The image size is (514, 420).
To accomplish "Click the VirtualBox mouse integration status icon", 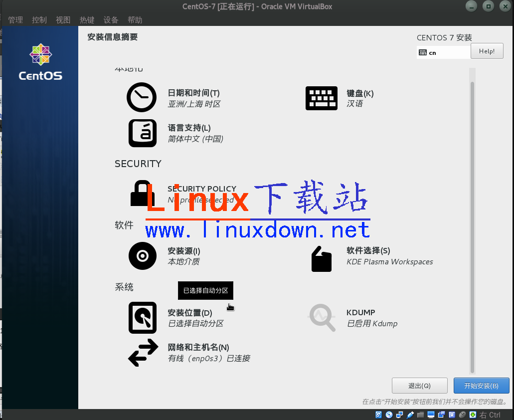I will click(463, 415).
